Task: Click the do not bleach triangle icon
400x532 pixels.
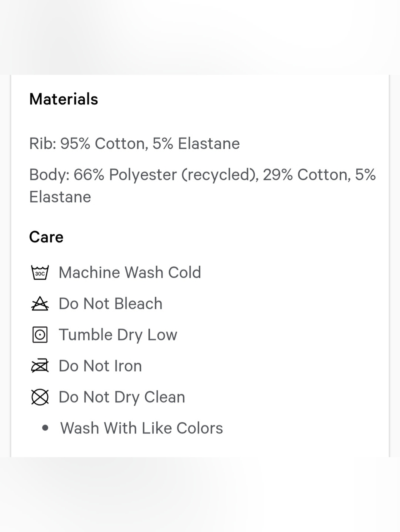Action: coord(40,304)
